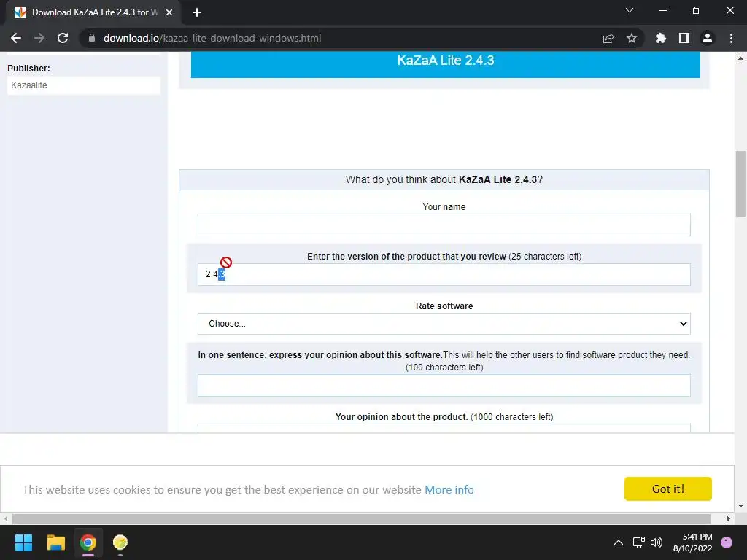Open File Explorer from the taskbar

[55, 542]
